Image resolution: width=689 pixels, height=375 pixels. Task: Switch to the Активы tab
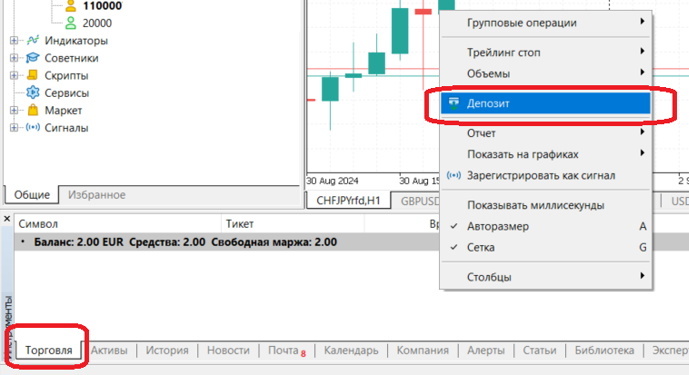tap(109, 350)
